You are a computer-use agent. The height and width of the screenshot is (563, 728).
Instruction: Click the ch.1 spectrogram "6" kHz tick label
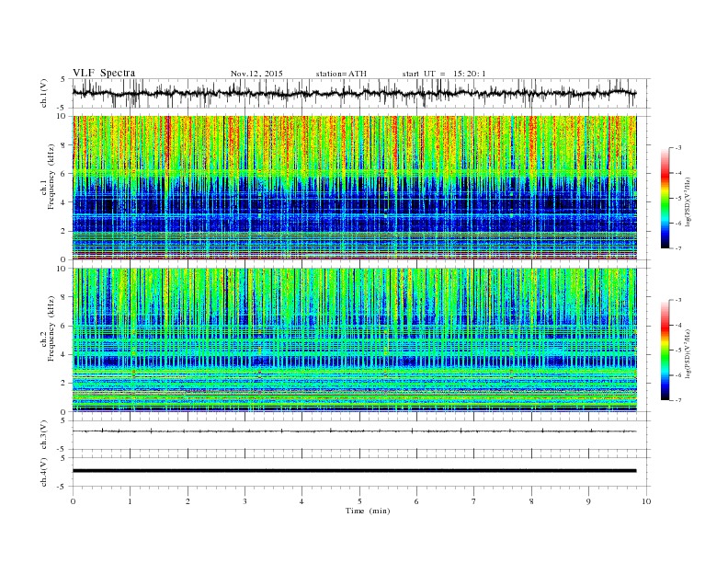[x=63, y=174]
